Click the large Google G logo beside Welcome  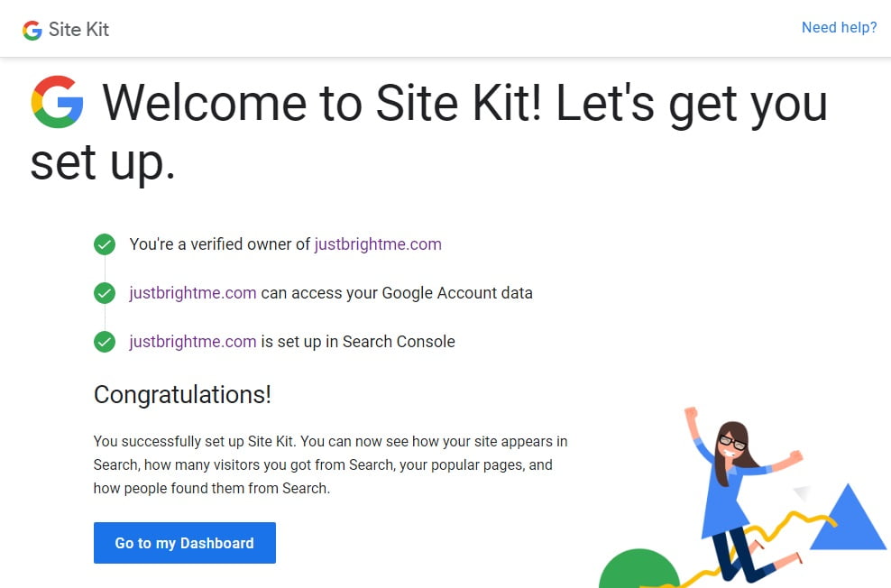57,102
